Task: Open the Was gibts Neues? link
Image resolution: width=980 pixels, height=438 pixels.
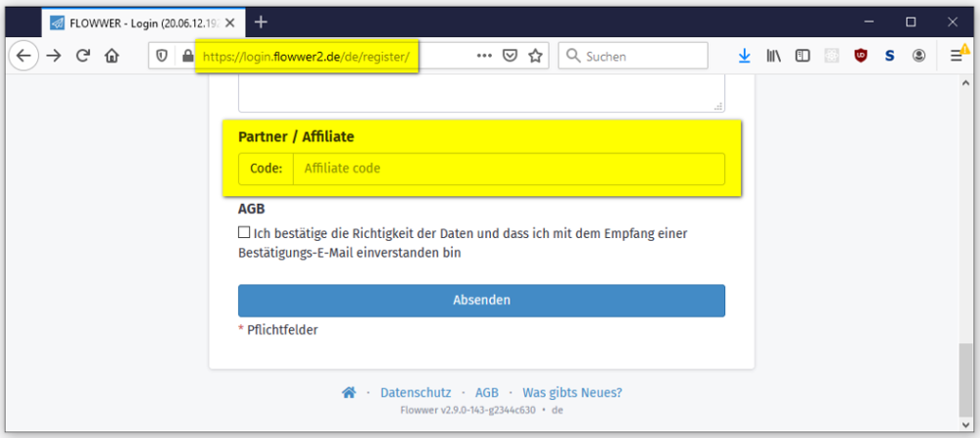Action: click(x=572, y=393)
